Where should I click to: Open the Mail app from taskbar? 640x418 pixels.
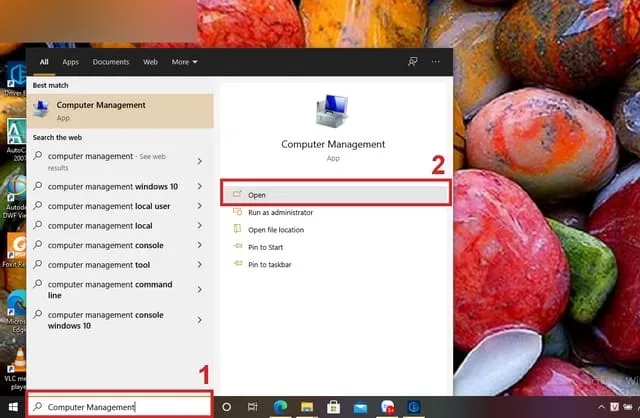tap(360, 407)
